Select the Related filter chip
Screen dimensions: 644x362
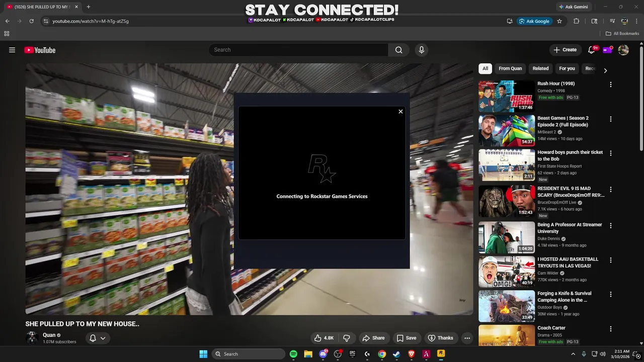540,68
